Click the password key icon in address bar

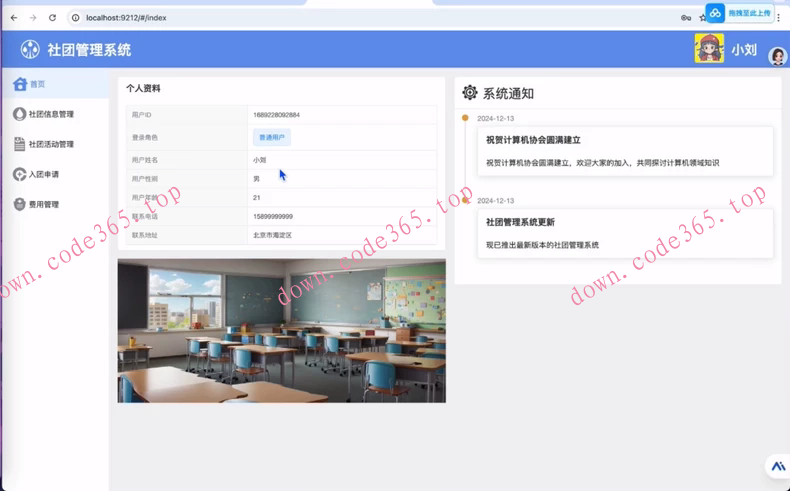[686, 18]
